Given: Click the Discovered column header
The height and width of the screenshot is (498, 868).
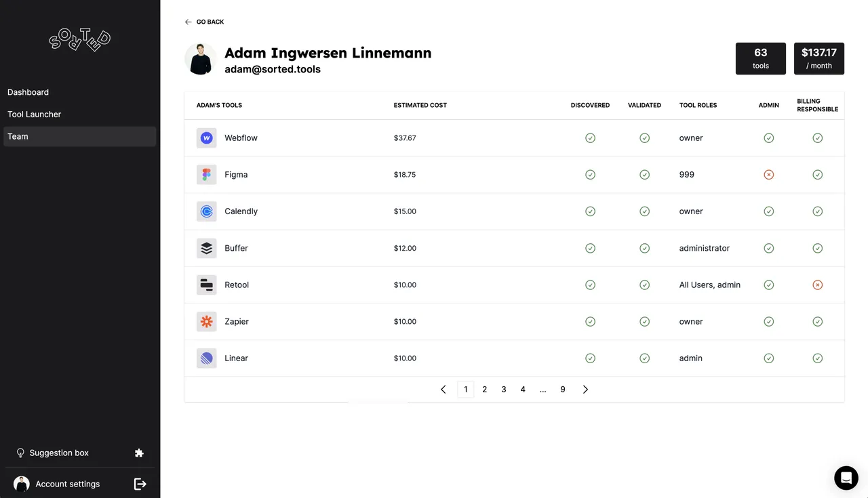Looking at the screenshot, I should point(590,106).
